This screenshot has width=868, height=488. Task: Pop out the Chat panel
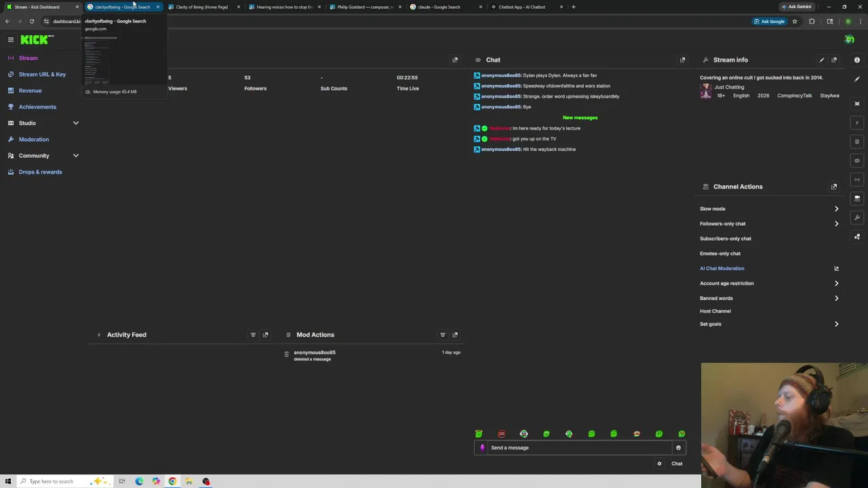[682, 60]
